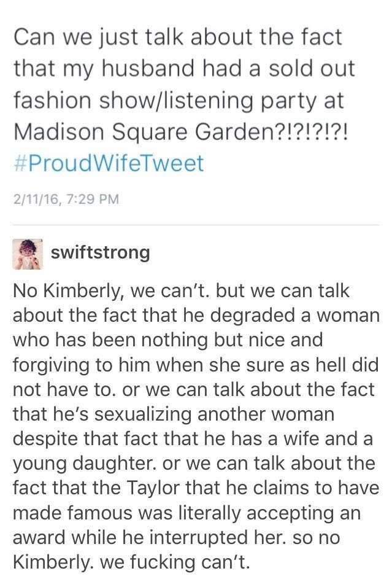Click the 2/11/16, 7:29 PM timestamp
The width and height of the screenshot is (392, 587).
tap(66, 199)
